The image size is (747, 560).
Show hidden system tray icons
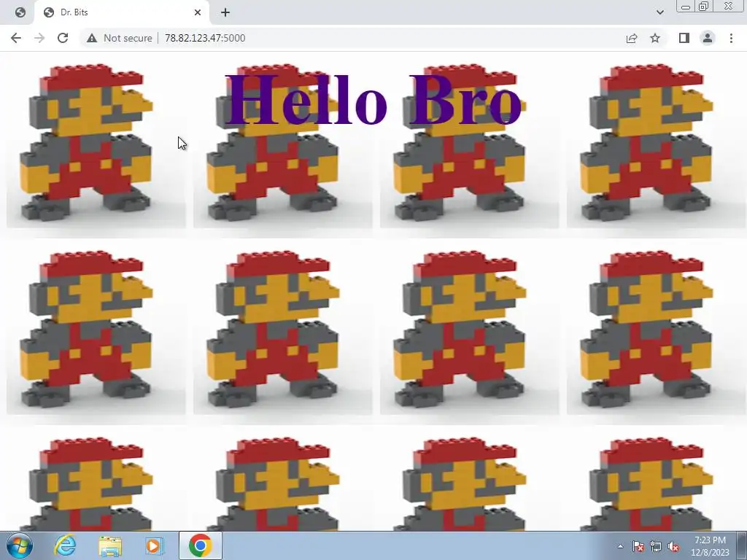[620, 546]
